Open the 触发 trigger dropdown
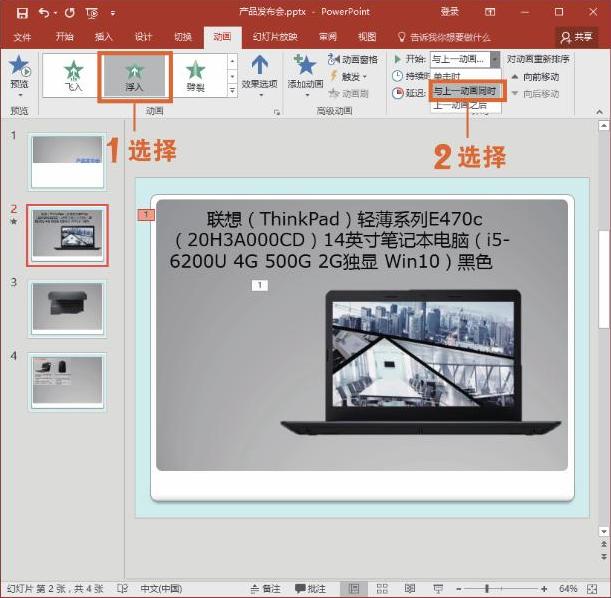 coord(348,76)
